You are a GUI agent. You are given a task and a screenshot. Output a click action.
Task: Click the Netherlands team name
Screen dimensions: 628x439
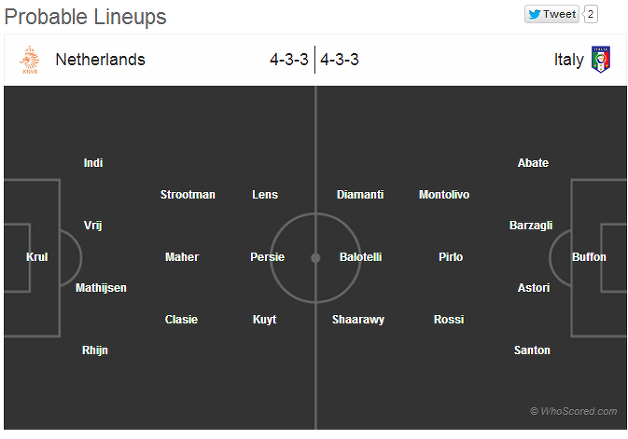(x=100, y=60)
